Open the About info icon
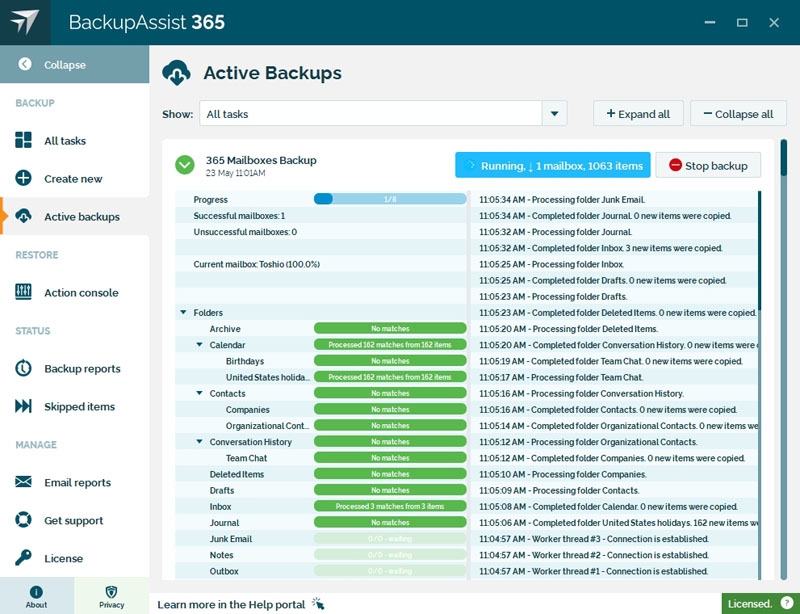800x614 pixels. tap(36, 592)
